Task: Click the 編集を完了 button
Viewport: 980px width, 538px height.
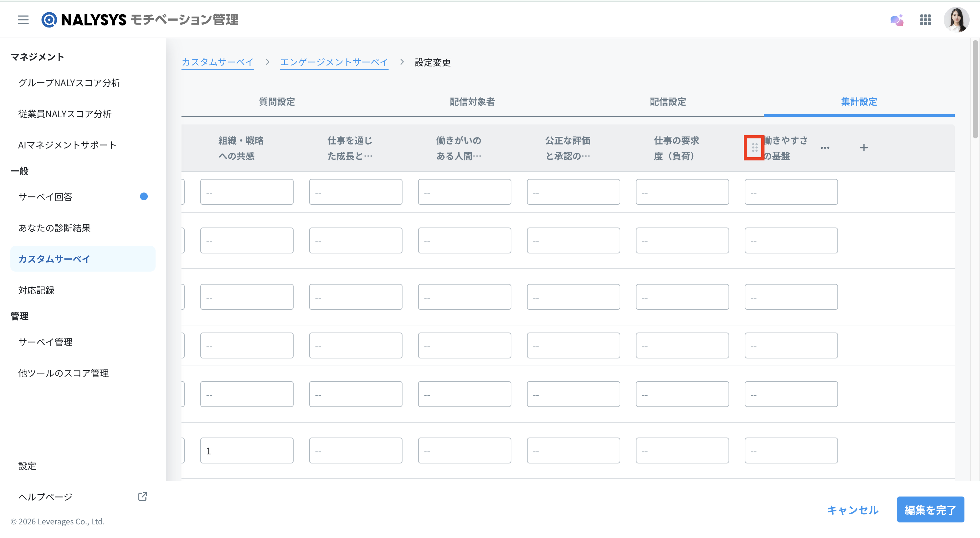Action: pyautogui.click(x=930, y=510)
